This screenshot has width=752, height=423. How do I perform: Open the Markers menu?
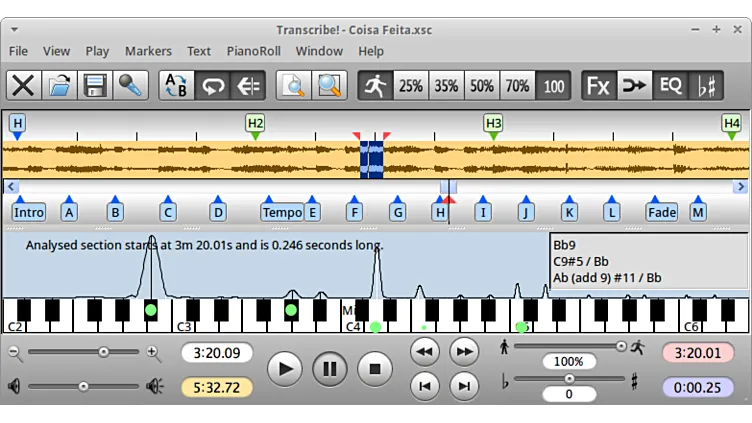(148, 51)
